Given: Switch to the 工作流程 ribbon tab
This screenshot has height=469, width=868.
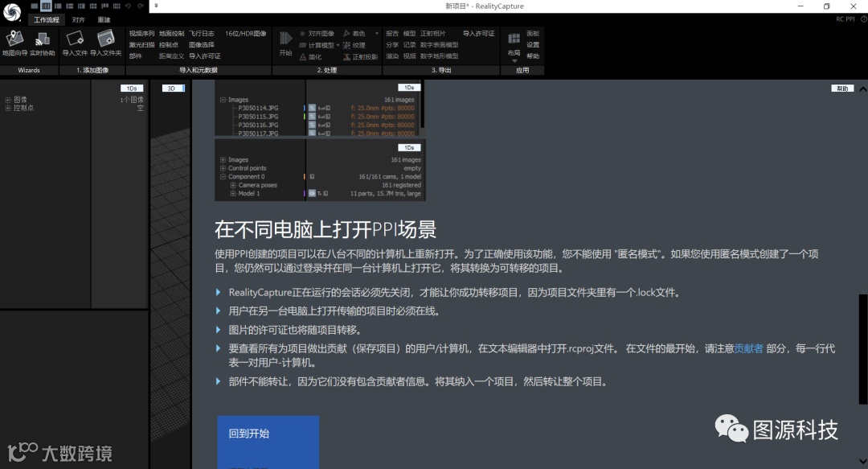Looking at the screenshot, I should click(x=47, y=20).
